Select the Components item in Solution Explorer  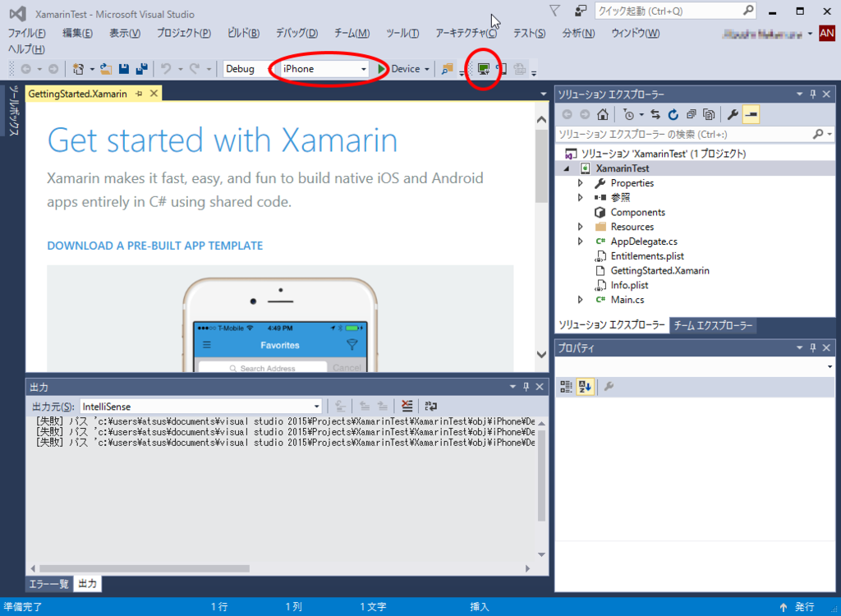(637, 213)
